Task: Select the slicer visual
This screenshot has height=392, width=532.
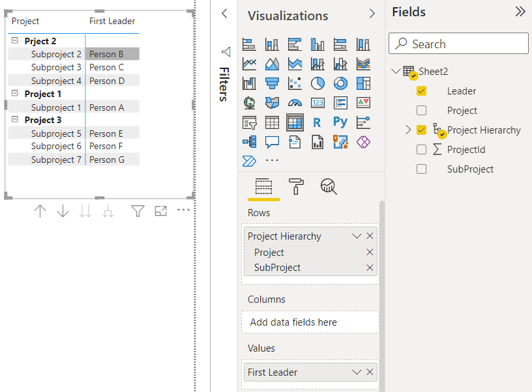Action: point(249,122)
